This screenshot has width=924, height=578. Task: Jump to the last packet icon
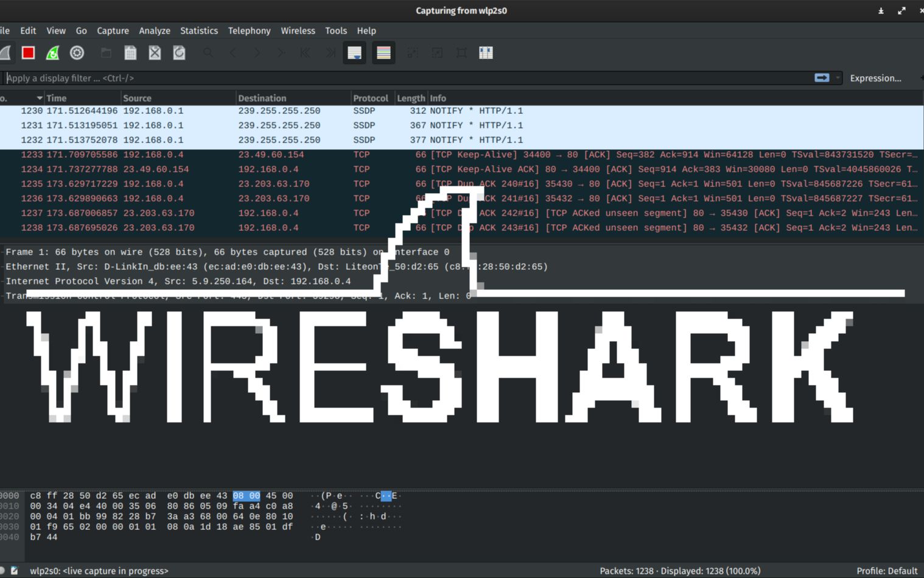point(330,53)
